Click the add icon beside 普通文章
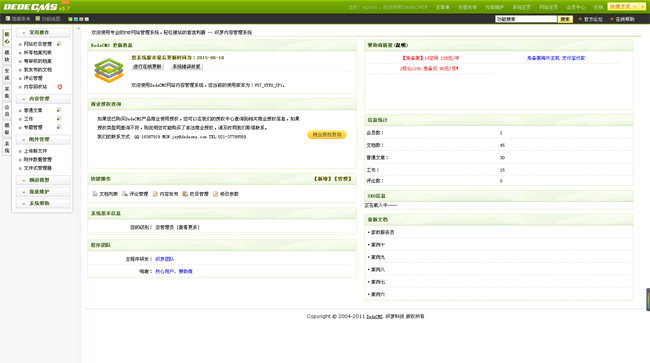This screenshot has width=650, height=363. tap(59, 110)
